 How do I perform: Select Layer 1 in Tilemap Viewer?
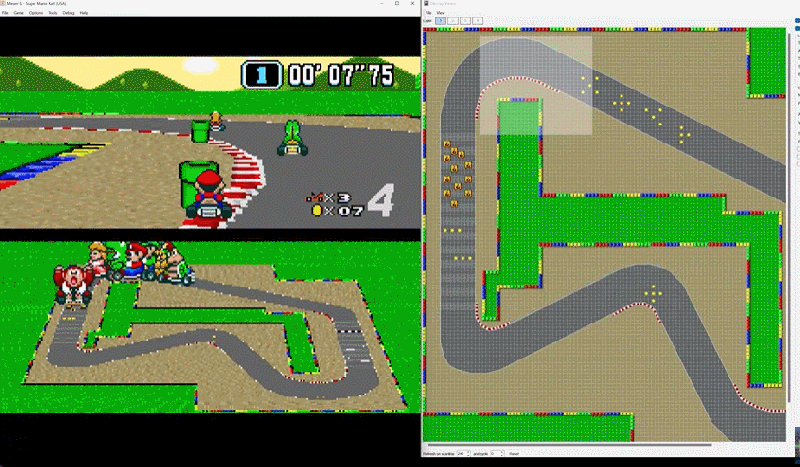[440, 21]
